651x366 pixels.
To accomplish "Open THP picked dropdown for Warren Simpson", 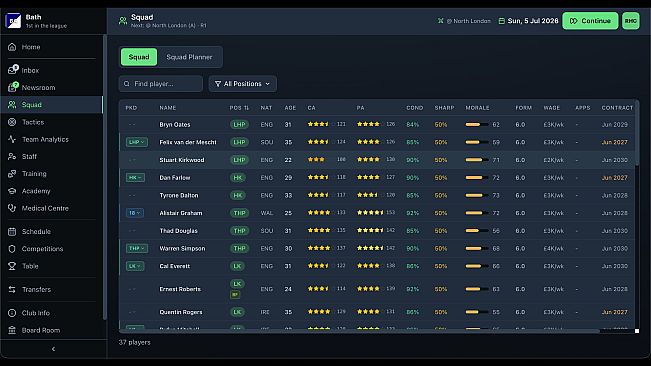I will coord(137,248).
